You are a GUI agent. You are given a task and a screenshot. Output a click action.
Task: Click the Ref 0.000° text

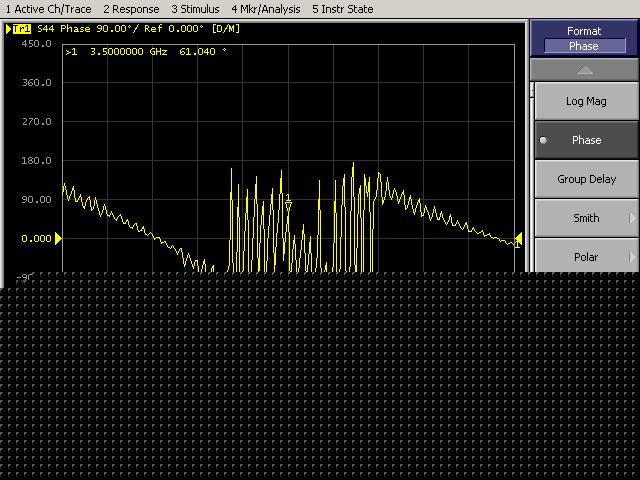(x=173, y=29)
